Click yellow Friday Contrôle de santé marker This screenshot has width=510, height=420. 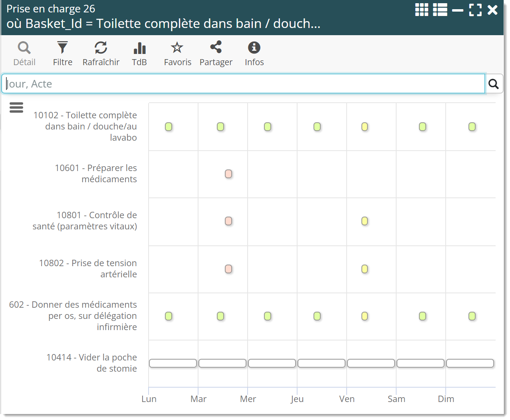[365, 221]
